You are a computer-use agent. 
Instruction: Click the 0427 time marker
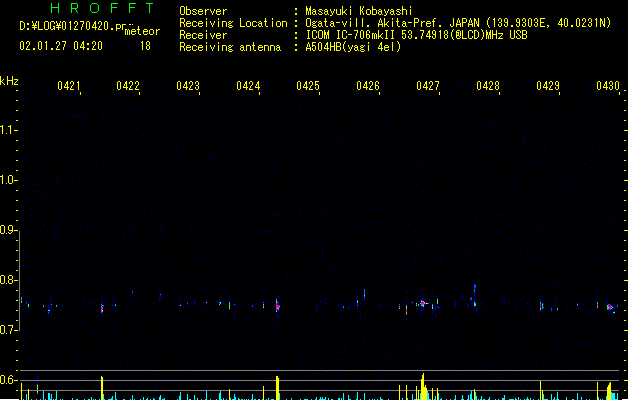[428, 86]
